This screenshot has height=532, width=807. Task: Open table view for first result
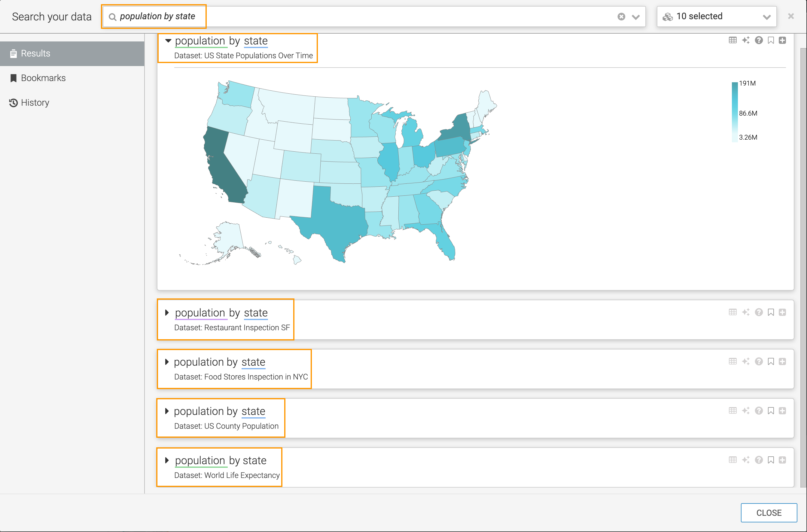click(x=732, y=40)
